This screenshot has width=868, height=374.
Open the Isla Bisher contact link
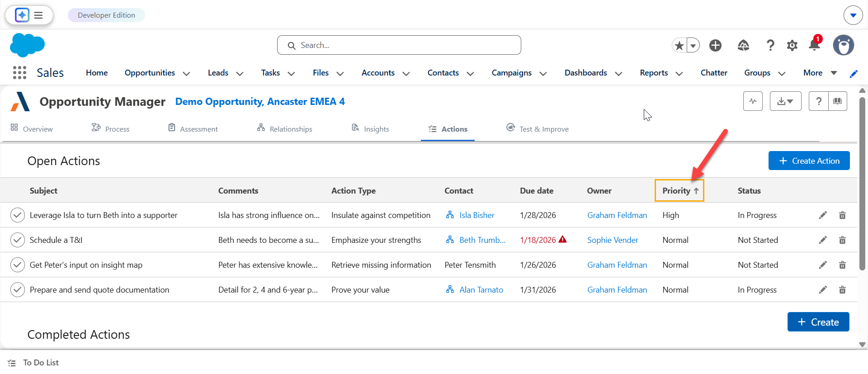click(x=476, y=215)
